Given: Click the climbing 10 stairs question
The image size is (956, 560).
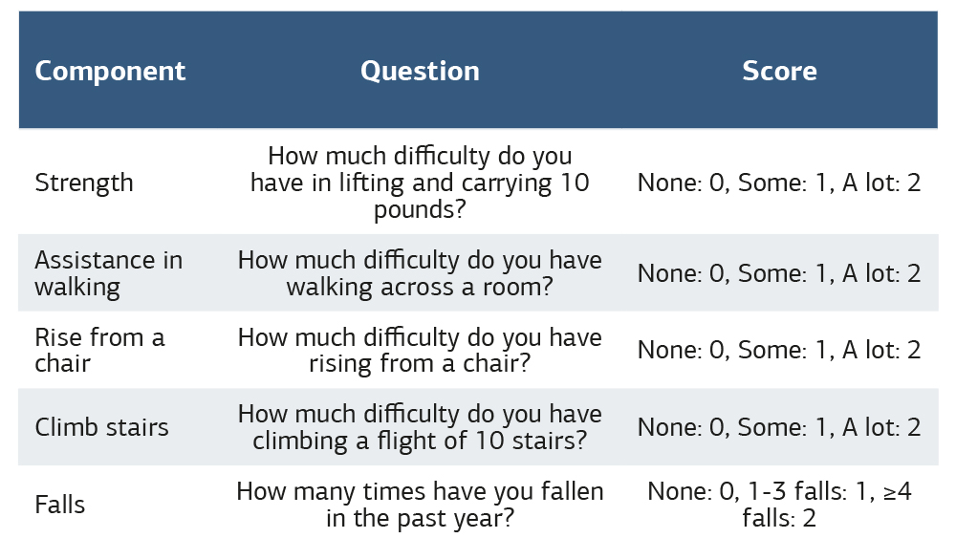Looking at the screenshot, I should (420, 427).
